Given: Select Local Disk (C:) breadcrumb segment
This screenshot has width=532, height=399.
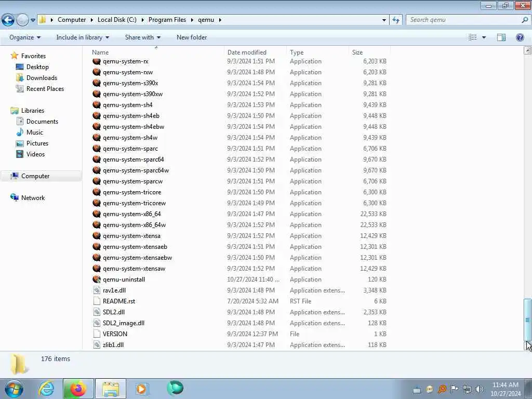Looking at the screenshot, I should click(x=117, y=20).
